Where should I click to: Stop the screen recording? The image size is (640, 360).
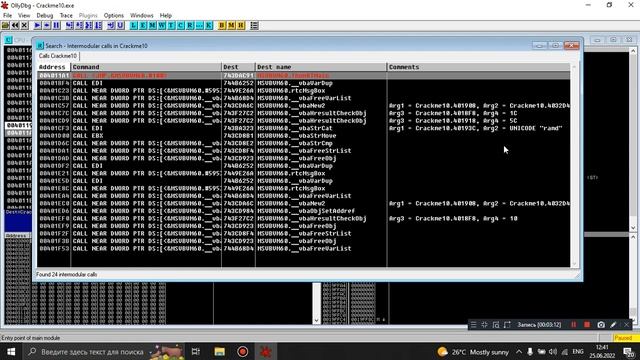pos(587,325)
